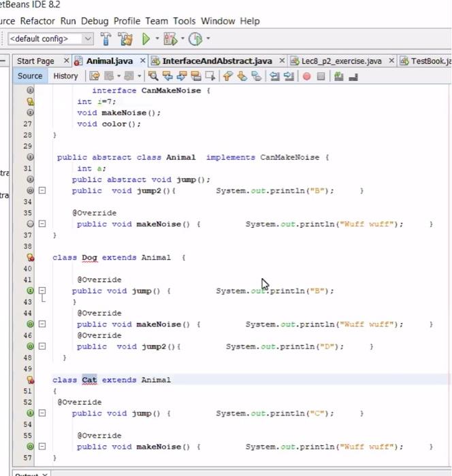This screenshot has height=476, width=452.
Task: Jump to Previous Bookmark icon
Action: tap(227, 76)
